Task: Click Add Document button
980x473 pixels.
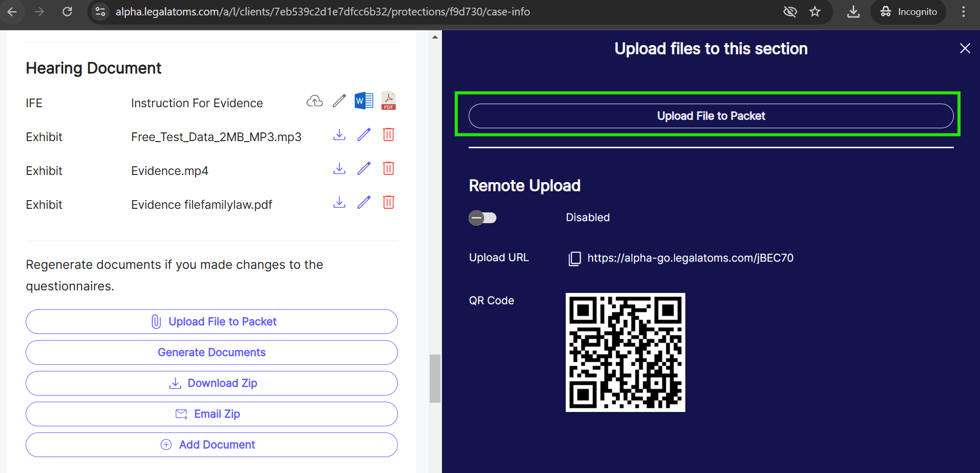Action: (x=212, y=445)
